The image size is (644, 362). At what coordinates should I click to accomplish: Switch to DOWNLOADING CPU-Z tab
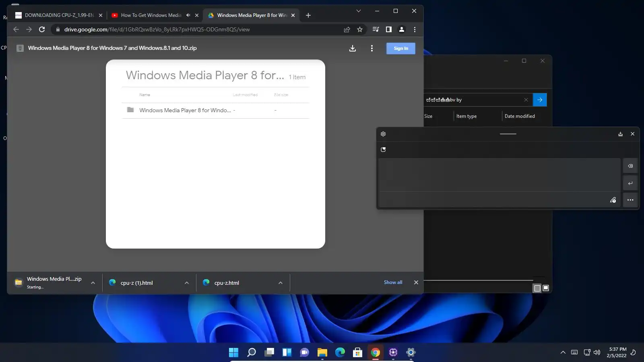tap(59, 15)
